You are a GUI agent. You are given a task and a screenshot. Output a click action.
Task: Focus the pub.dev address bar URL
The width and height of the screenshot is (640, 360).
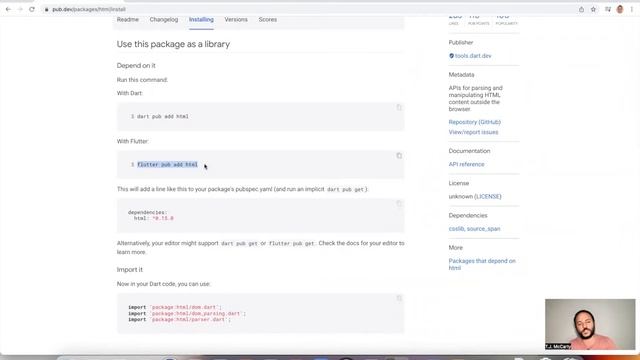(x=89, y=9)
